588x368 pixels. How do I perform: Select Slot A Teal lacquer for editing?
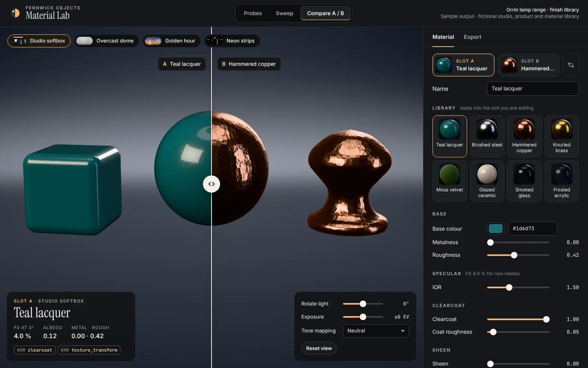463,65
